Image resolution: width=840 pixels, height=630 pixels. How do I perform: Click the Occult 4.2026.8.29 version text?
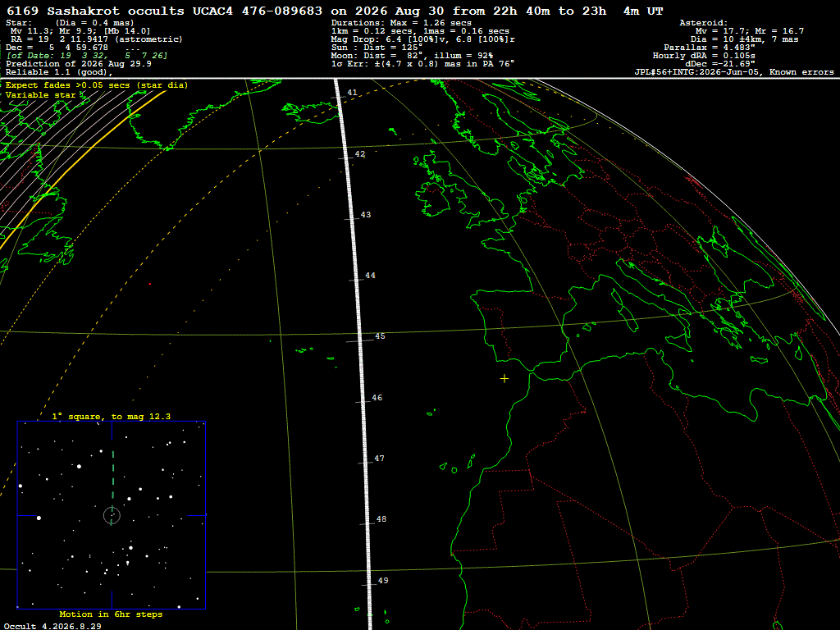[x=52, y=626]
